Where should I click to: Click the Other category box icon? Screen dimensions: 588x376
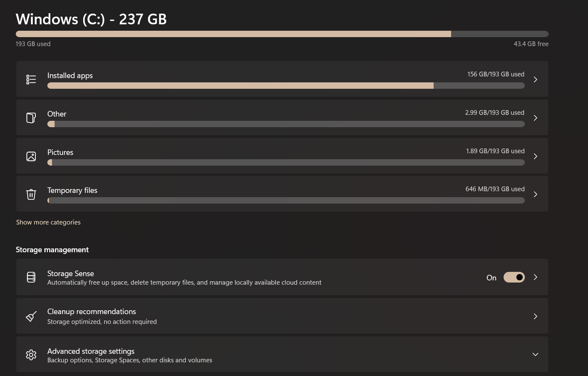31,117
